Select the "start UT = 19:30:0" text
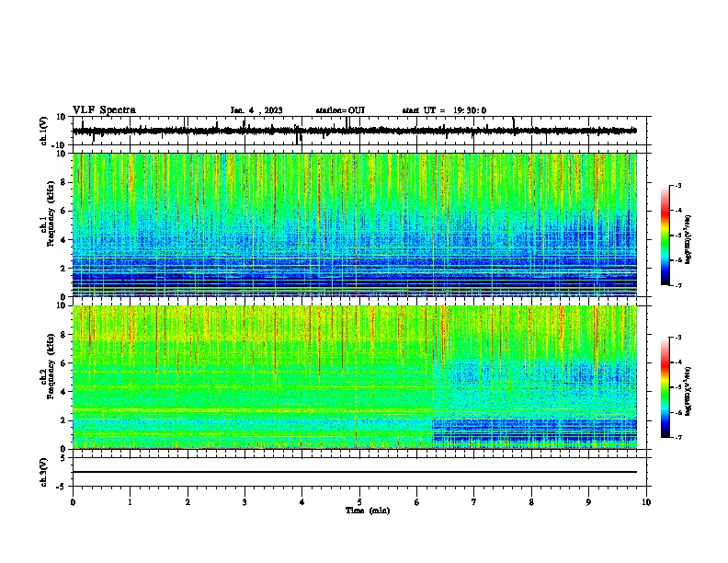The image size is (728, 563). click(x=444, y=110)
